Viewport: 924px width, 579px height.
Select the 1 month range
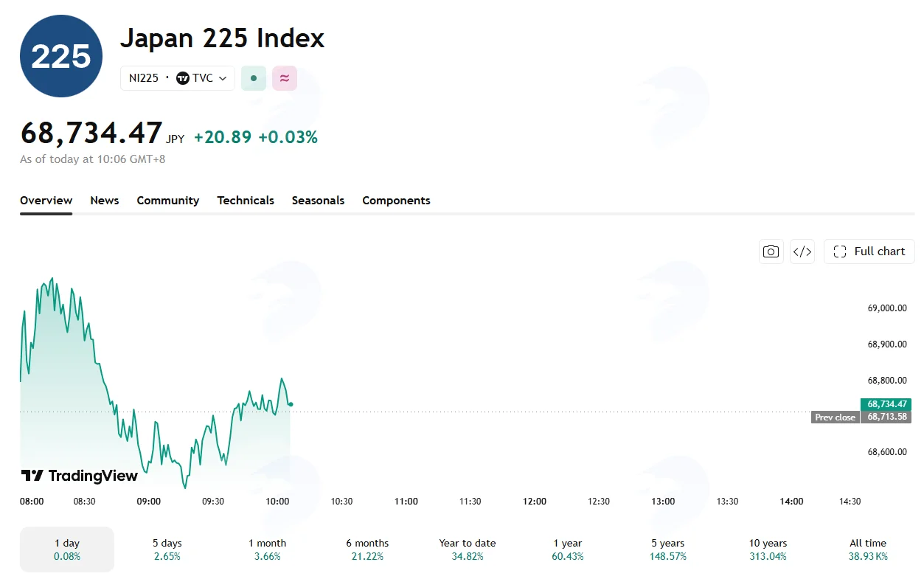coord(267,549)
